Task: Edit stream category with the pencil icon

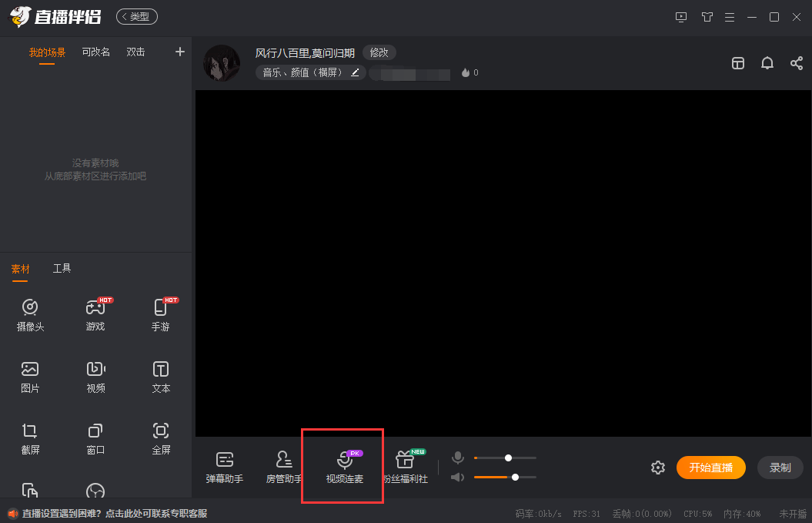Action: coord(355,72)
